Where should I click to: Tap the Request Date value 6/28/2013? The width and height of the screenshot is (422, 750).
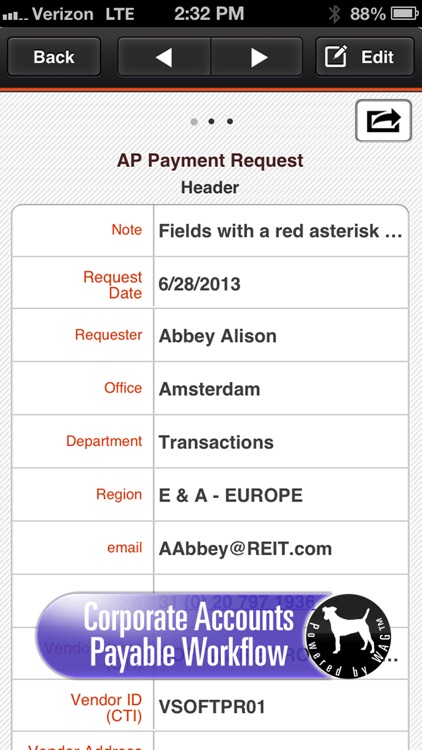pyautogui.click(x=200, y=284)
